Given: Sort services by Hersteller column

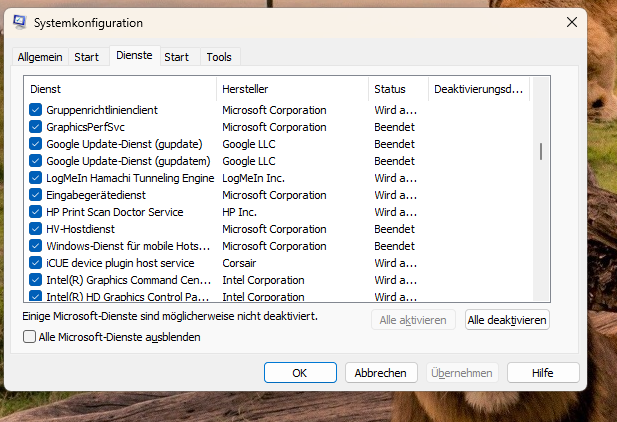Looking at the screenshot, I should (x=292, y=89).
